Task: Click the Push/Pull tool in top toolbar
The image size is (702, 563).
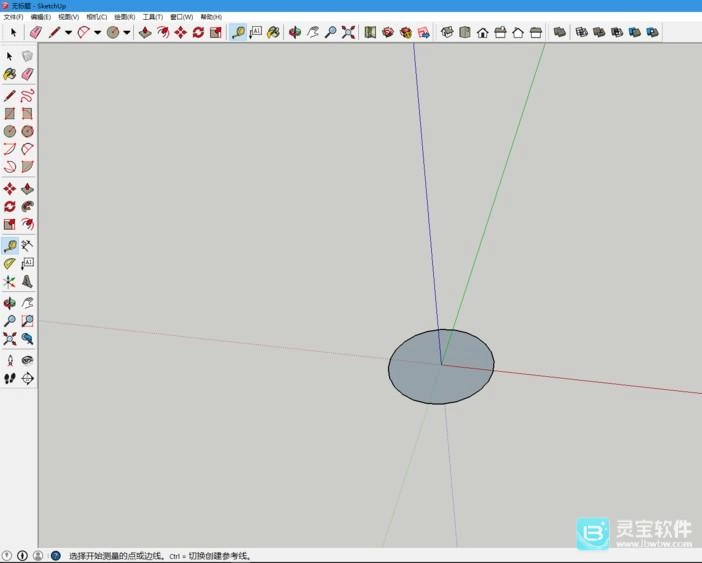Action: (145, 32)
